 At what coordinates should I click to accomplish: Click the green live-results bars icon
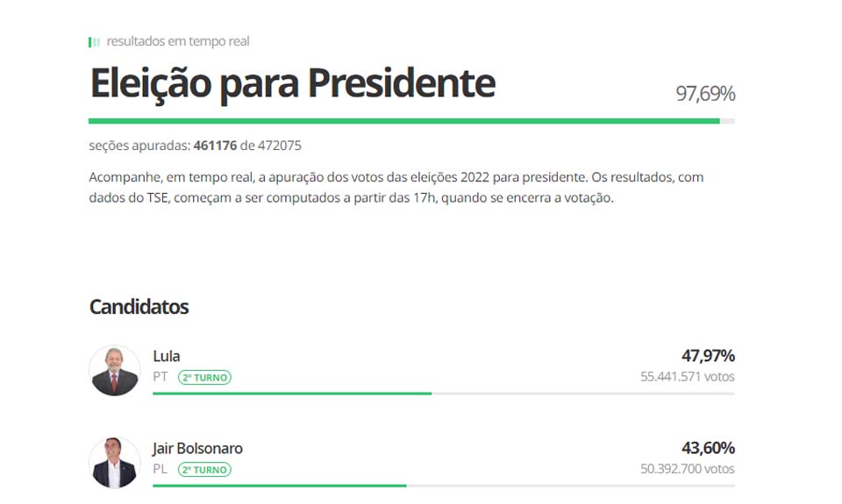(94, 42)
